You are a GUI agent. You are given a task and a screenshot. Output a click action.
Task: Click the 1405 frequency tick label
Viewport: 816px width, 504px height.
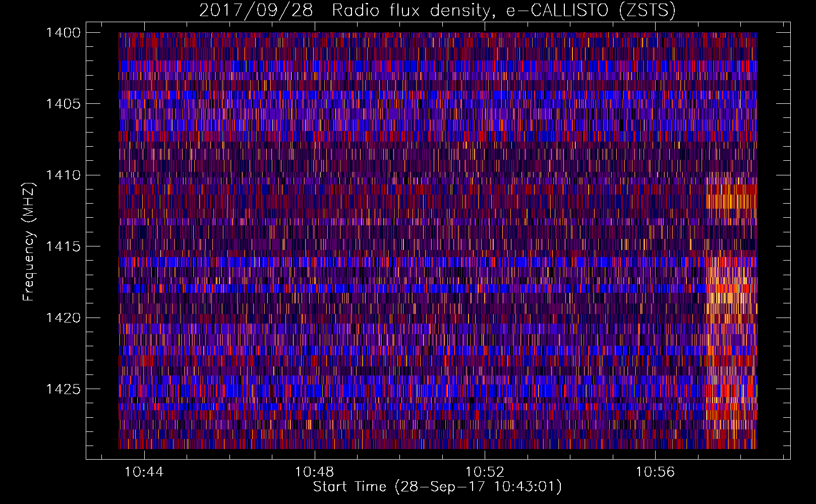(x=63, y=104)
